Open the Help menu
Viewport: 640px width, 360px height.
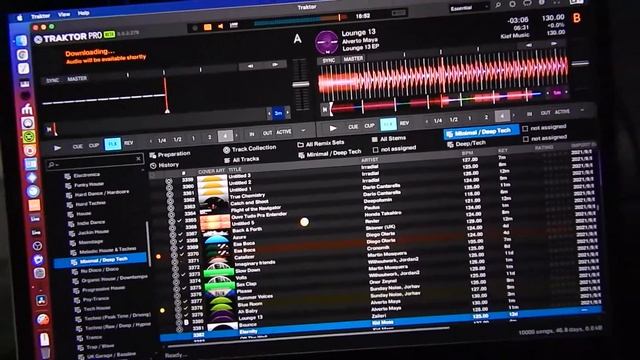click(x=84, y=13)
